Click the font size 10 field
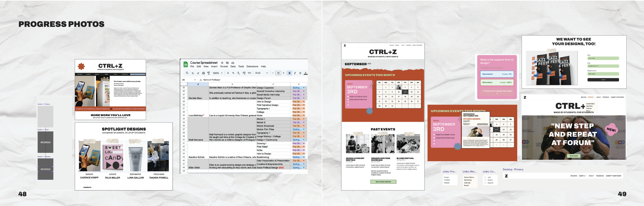 278,73
